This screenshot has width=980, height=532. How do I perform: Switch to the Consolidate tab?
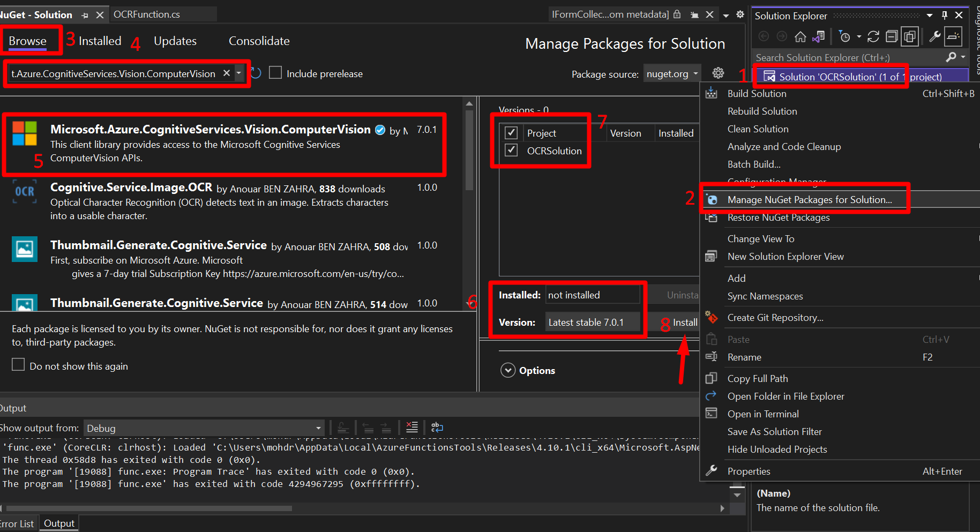point(259,41)
